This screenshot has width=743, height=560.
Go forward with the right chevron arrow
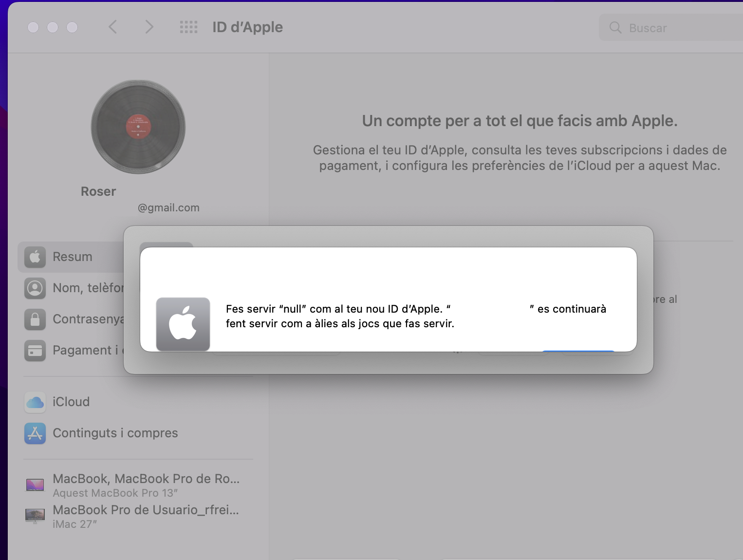[x=149, y=27]
